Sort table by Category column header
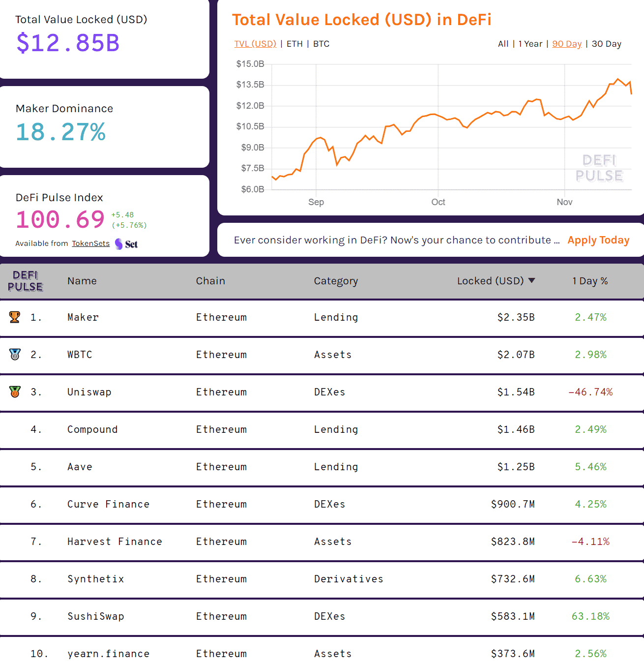This screenshot has width=644, height=664. [x=336, y=281]
